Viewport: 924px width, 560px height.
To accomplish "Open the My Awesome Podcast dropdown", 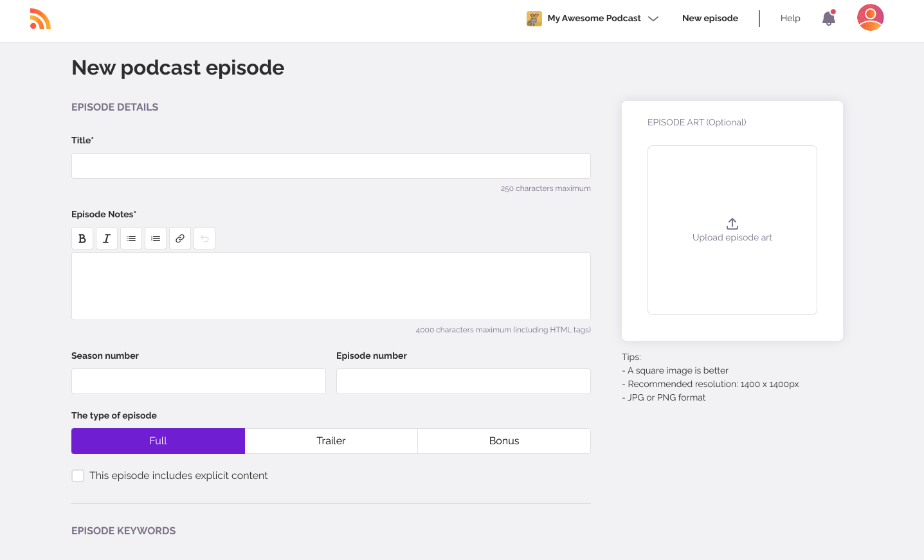I will coord(592,18).
